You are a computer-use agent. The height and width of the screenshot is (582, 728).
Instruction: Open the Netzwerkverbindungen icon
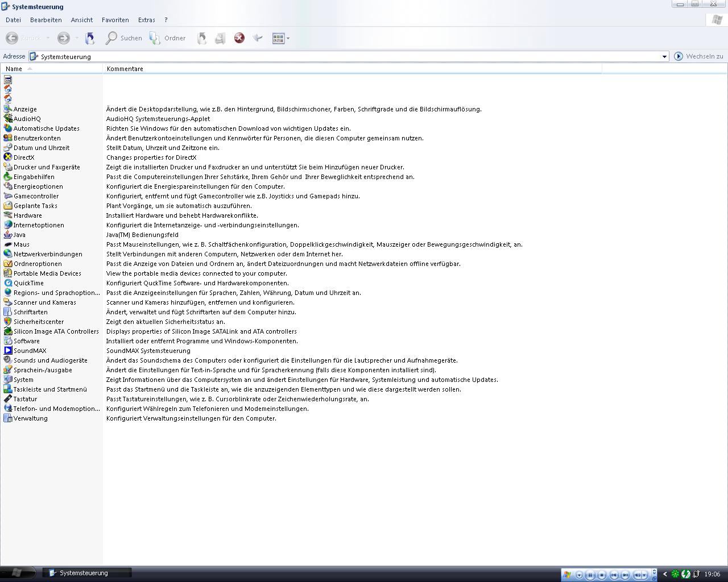click(x=8, y=254)
